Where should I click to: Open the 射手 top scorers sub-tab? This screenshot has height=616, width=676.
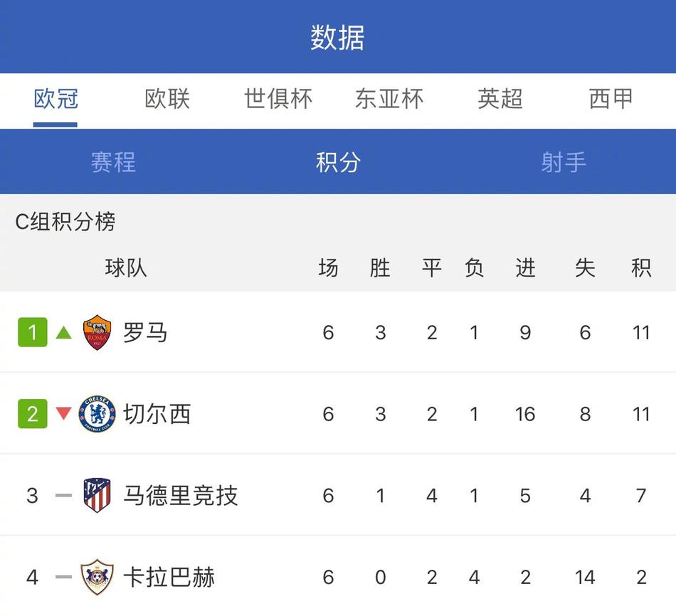(564, 162)
